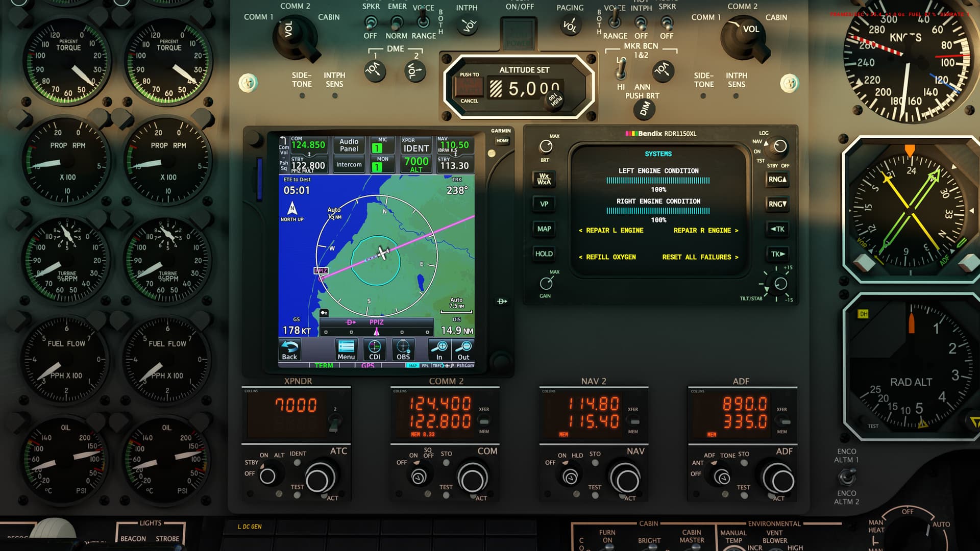980x551 pixels.
Task: Tap the 124.850 active COM frequency field
Action: tap(308, 145)
